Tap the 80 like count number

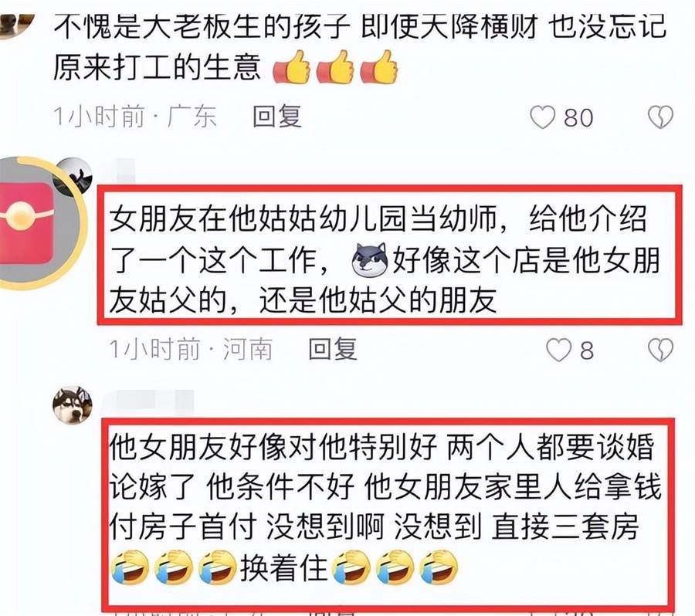(x=578, y=118)
